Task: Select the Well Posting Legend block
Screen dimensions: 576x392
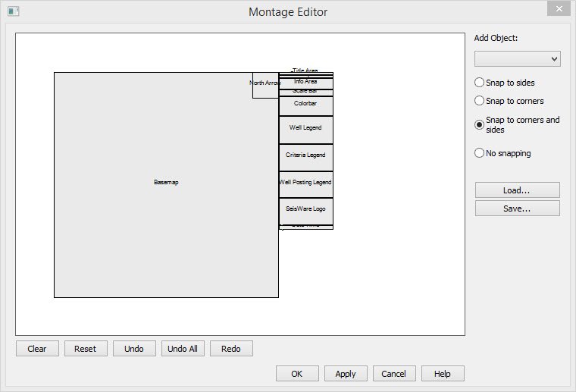Action: [305, 183]
